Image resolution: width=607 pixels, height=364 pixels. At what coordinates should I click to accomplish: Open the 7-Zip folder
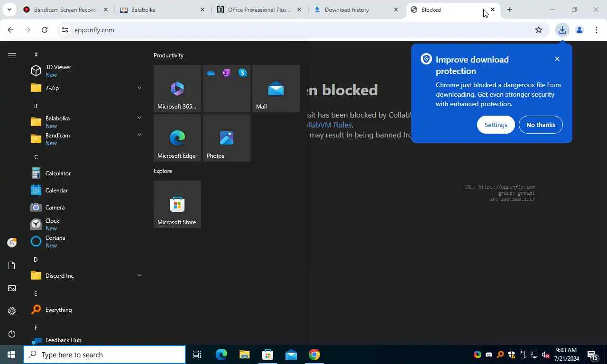85,88
